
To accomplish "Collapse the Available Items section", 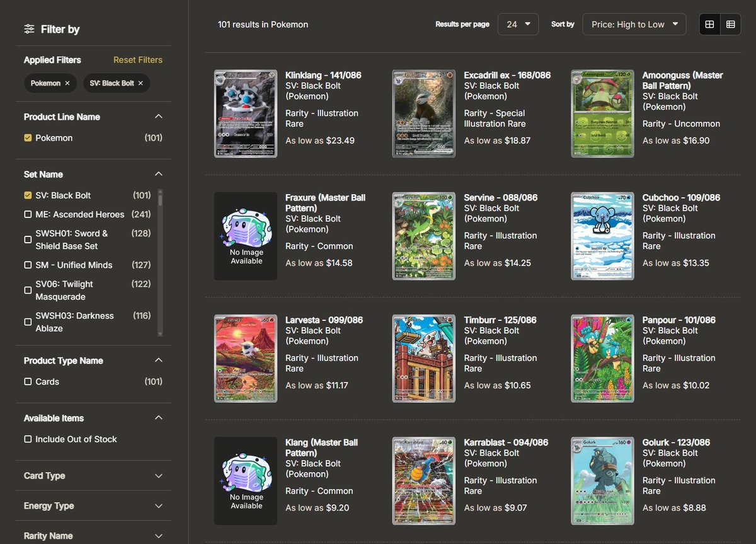I will (158, 418).
